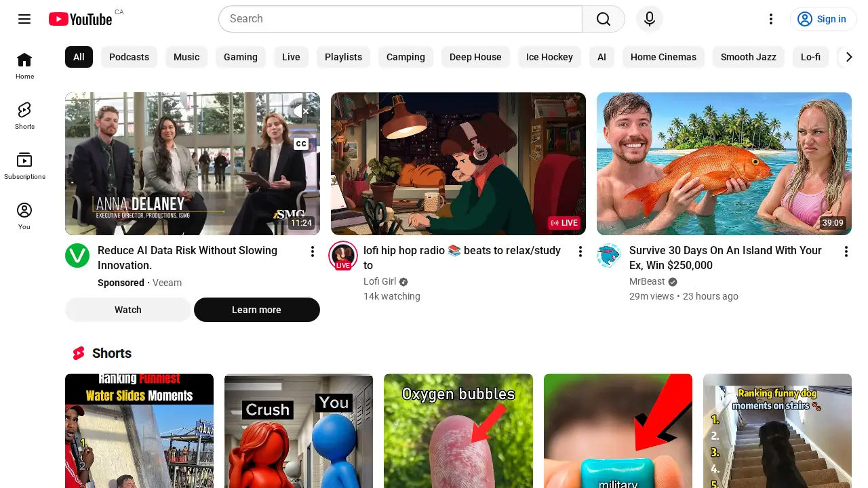Open the Crush and You short

[298, 431]
